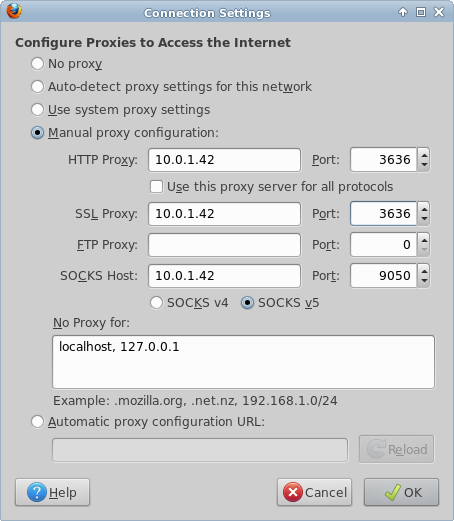Select the No proxy option
The height and width of the screenshot is (521, 454).
[x=37, y=64]
